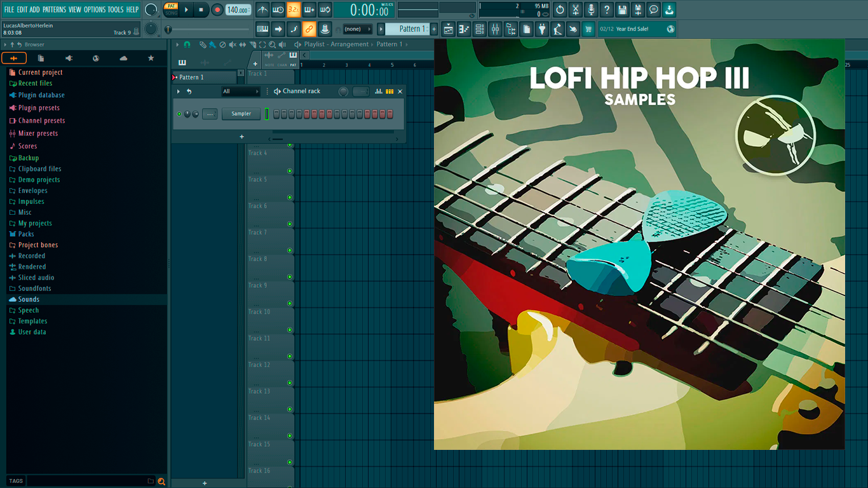Open the HELP menu

(x=132, y=10)
